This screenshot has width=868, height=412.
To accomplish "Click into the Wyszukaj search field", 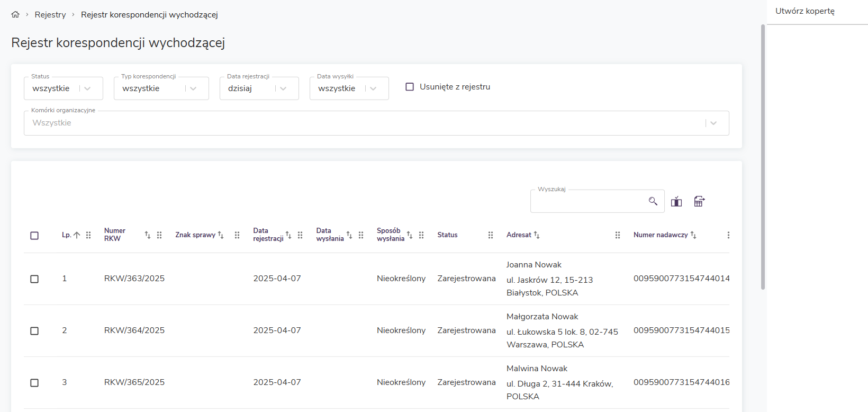I will [587, 202].
